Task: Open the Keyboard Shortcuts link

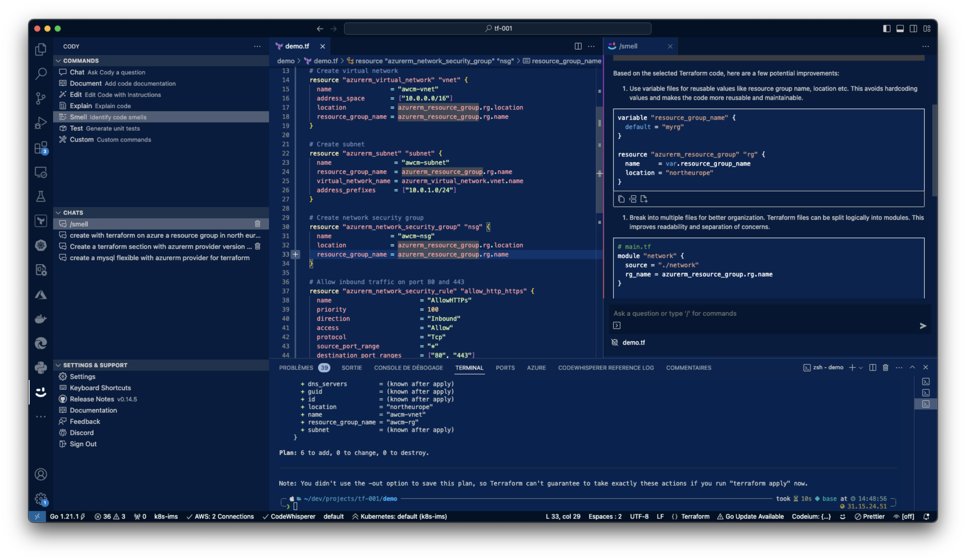Action: (x=100, y=388)
